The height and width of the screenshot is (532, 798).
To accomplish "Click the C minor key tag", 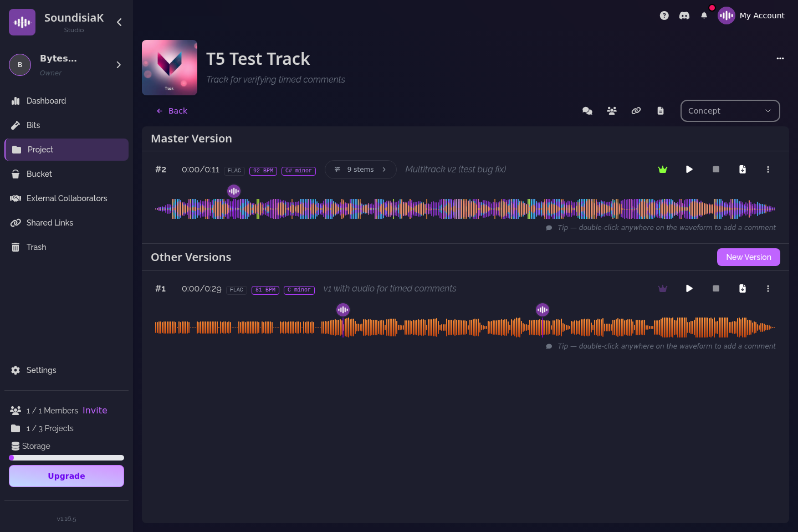I will click(299, 290).
